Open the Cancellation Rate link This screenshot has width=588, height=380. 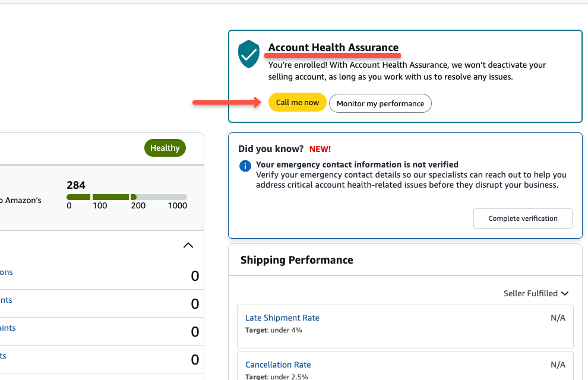278,365
